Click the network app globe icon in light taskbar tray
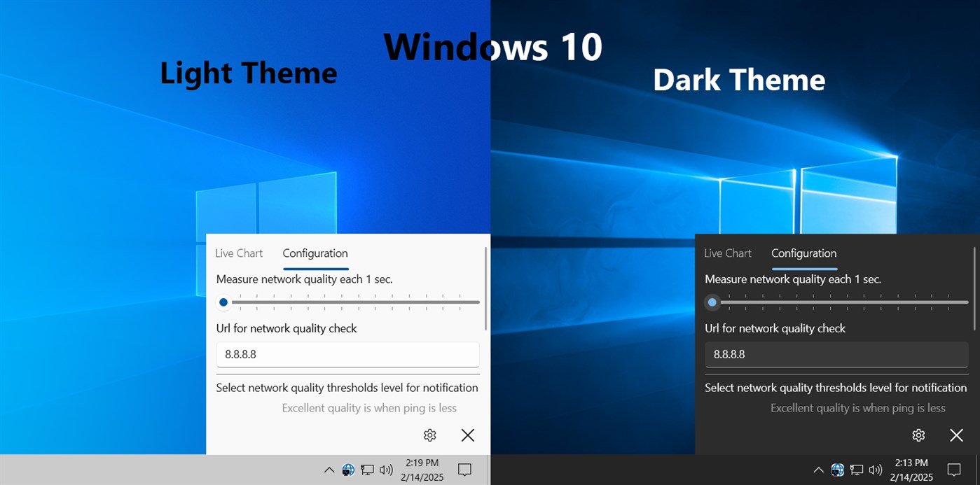This screenshot has height=485, width=980. point(348,470)
